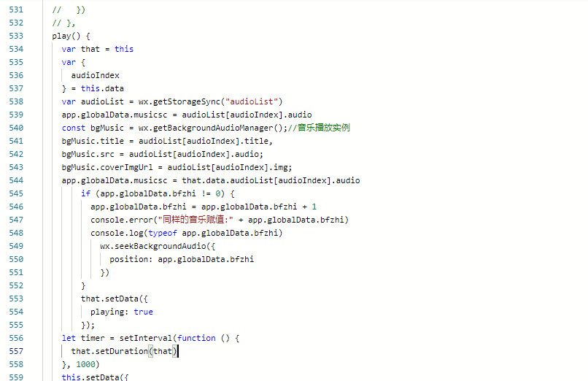Click the 'if' keyword on line 545
The width and height of the screenshot is (588, 381).
[x=85, y=193]
